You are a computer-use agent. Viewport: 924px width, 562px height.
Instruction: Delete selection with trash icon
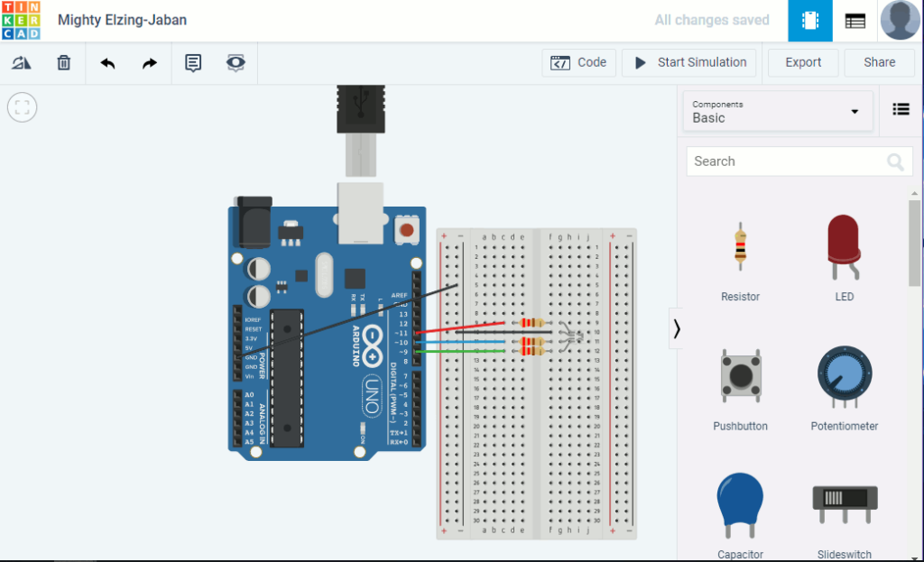pos(64,62)
